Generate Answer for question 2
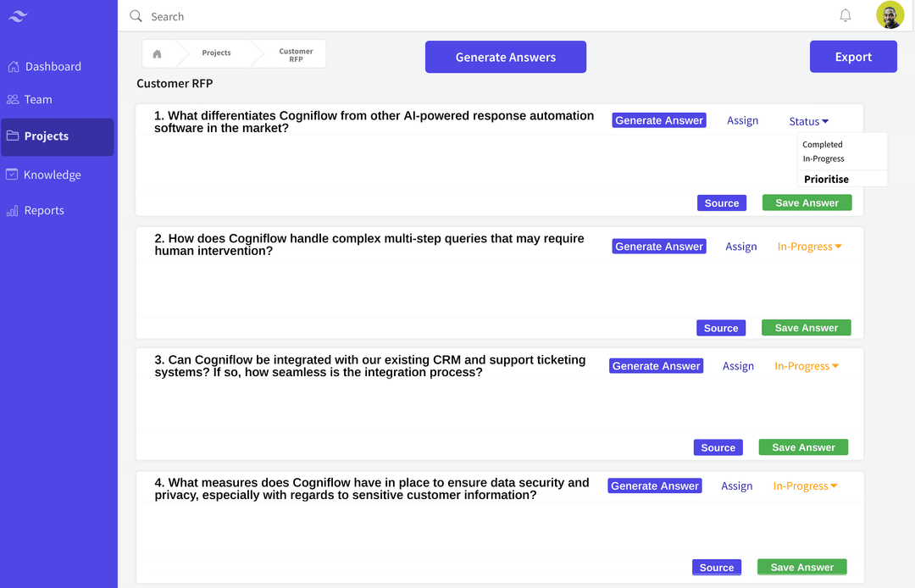Viewport: 915px width, 588px height. [659, 247]
